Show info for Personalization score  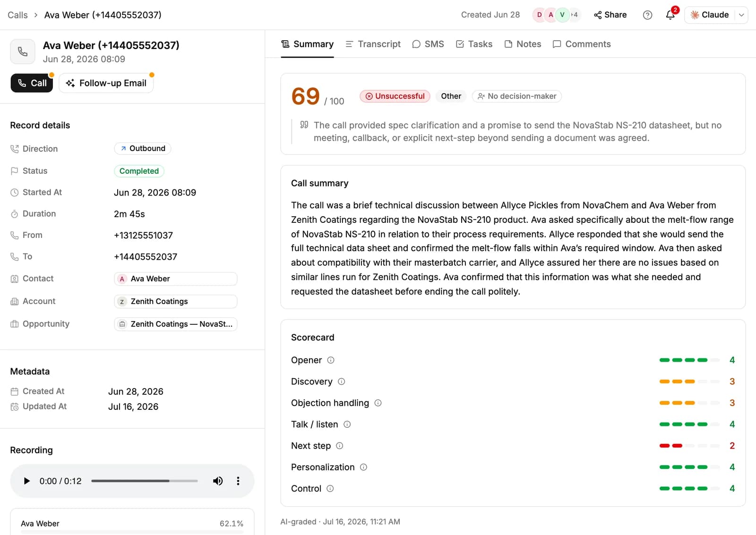pyautogui.click(x=363, y=467)
